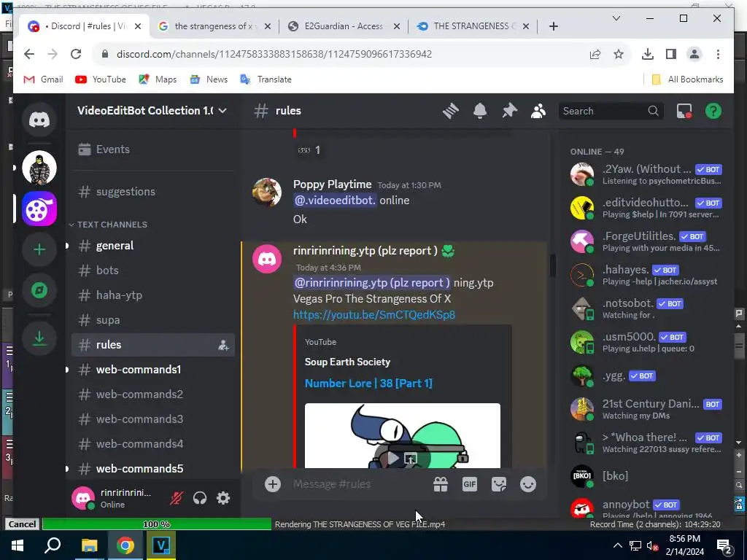The width and height of the screenshot is (747, 560).
Task: Go back to the previous page in Chrome
Action: pyautogui.click(x=29, y=54)
